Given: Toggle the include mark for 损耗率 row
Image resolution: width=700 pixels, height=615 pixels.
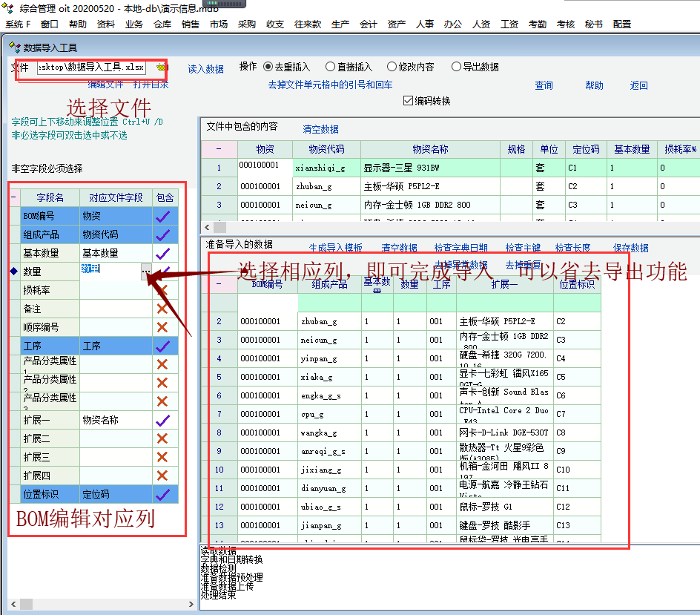Looking at the screenshot, I should (163, 290).
